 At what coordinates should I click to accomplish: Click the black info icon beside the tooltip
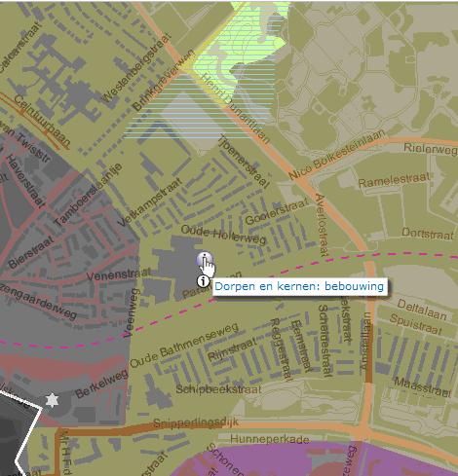click(x=204, y=281)
